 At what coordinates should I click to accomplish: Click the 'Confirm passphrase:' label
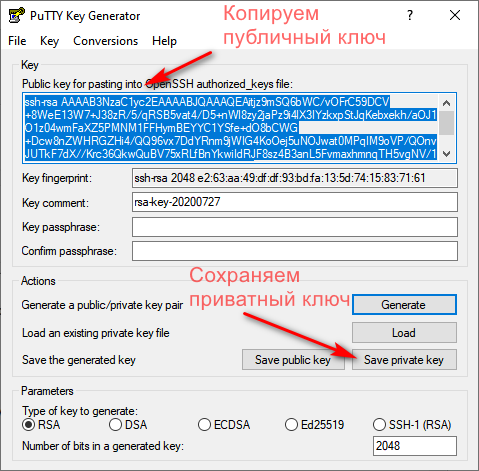(x=69, y=251)
